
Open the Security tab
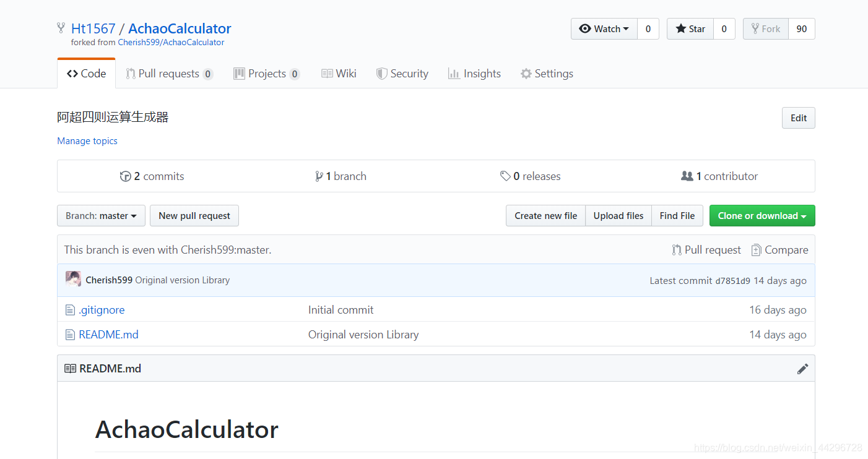coord(402,74)
